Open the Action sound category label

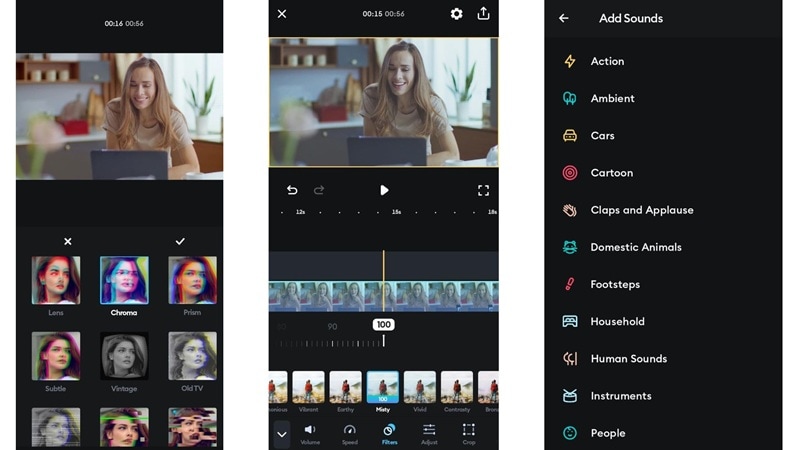pos(607,61)
